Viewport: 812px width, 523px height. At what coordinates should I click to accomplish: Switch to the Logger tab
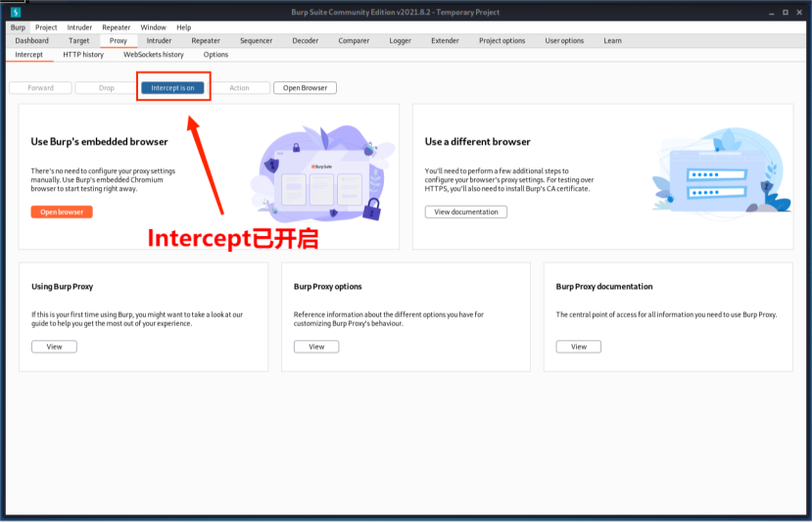[x=401, y=41]
